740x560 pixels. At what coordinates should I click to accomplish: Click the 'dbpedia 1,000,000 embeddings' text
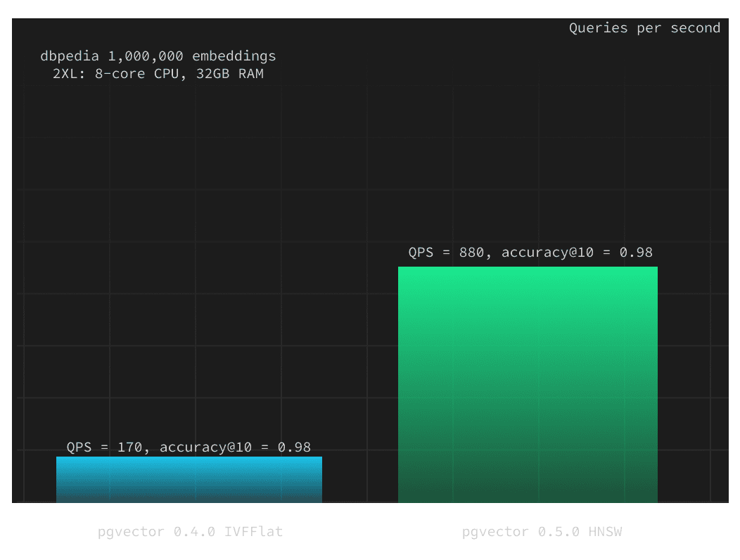(158, 56)
